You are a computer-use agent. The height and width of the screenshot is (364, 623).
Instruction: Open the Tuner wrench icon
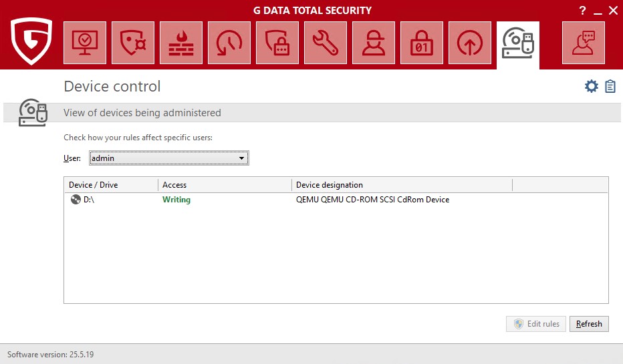(x=326, y=43)
